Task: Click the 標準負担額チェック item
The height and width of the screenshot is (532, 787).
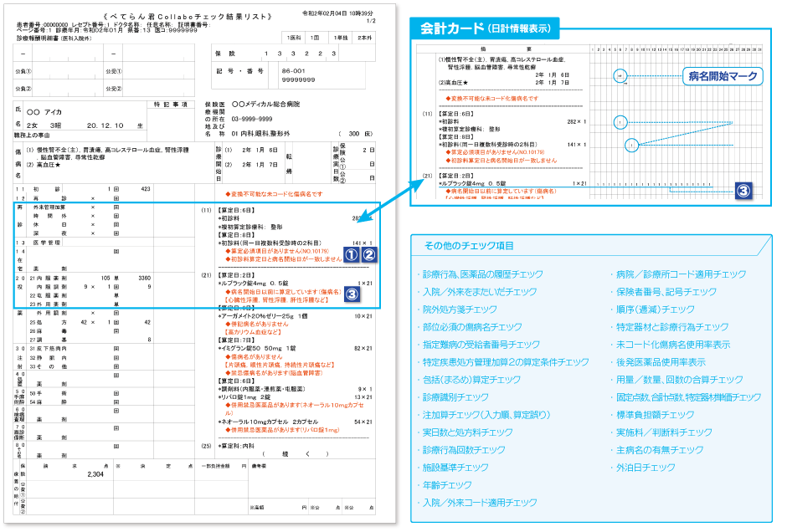Action: [x=656, y=415]
